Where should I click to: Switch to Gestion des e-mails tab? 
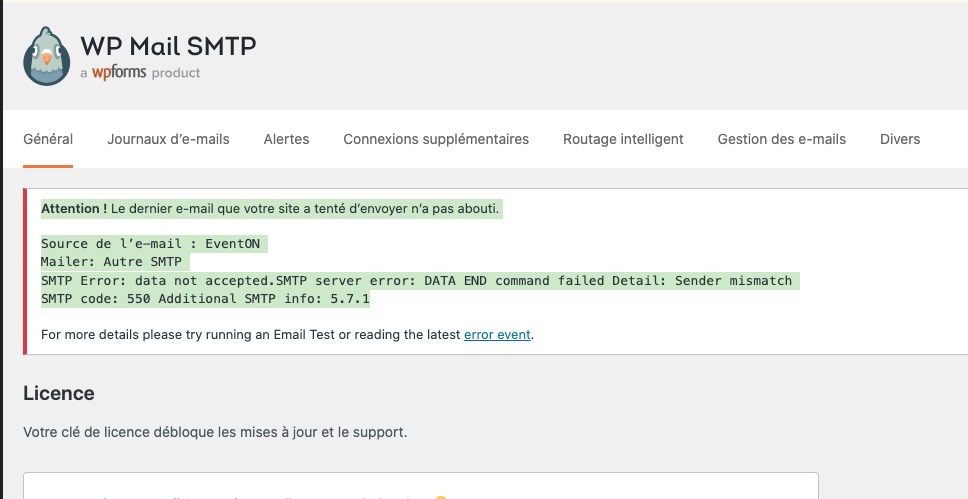point(782,139)
